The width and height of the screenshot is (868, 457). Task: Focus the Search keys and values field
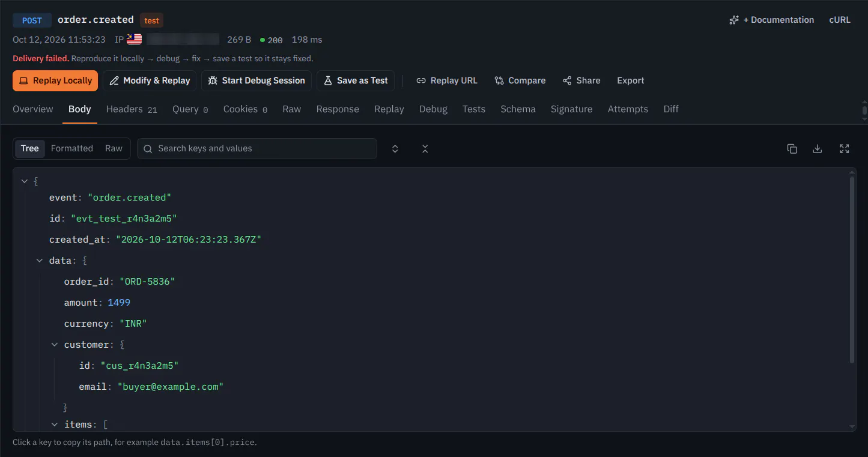[x=257, y=148]
